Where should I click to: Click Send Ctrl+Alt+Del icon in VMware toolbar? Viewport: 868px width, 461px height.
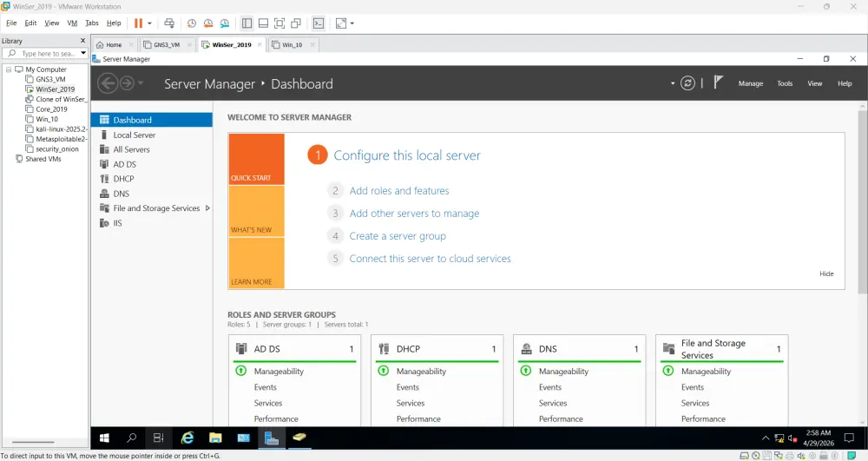tap(169, 23)
